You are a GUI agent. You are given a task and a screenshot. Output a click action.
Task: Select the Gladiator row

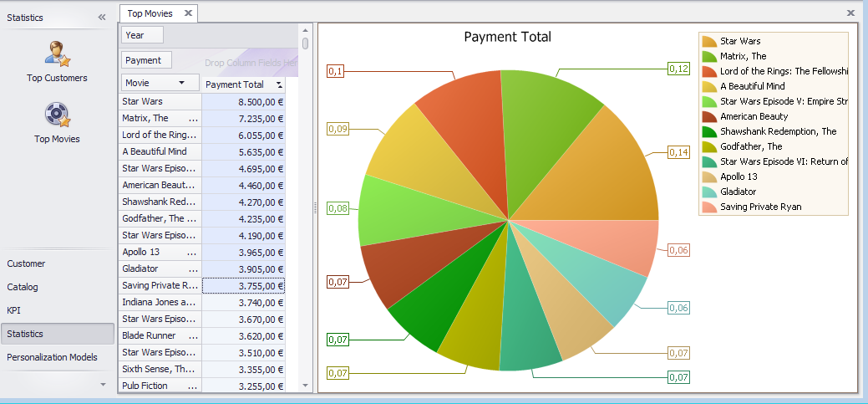[160, 268]
